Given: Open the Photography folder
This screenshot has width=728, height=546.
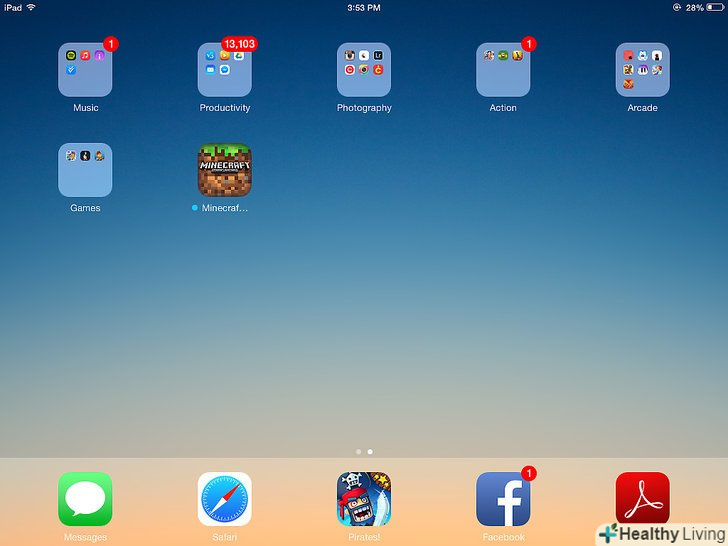Looking at the screenshot, I should (364, 70).
